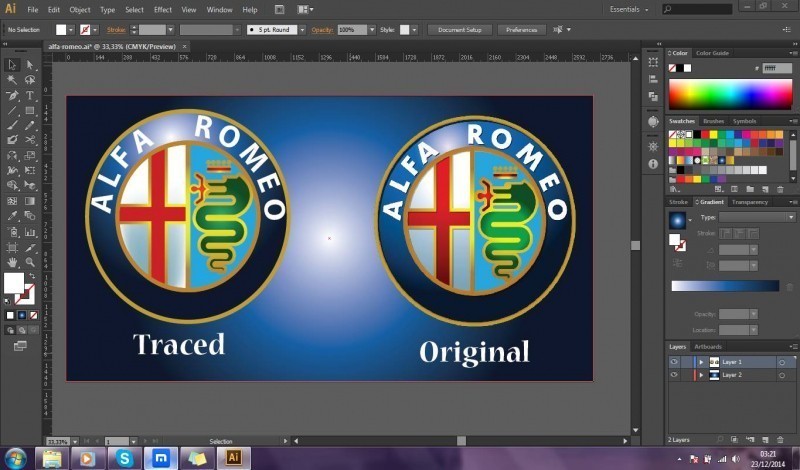Toggle visibility eye of Layer 2
The image size is (800, 470).
[x=674, y=375]
